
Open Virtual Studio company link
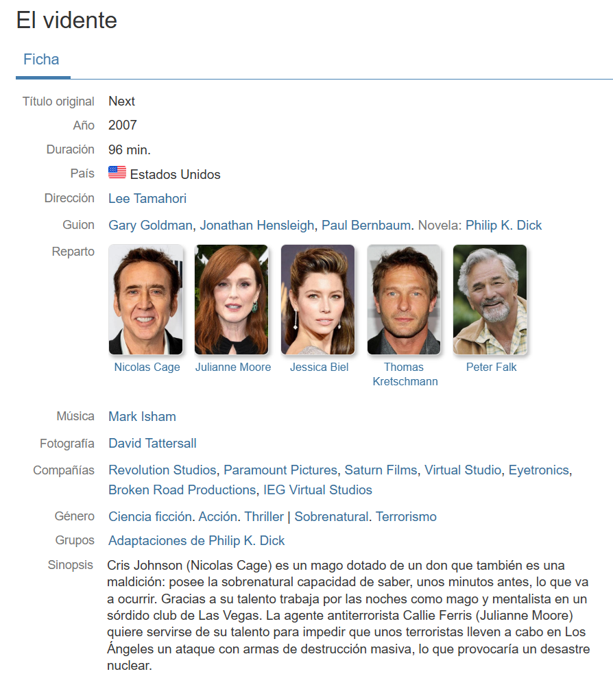(463, 470)
